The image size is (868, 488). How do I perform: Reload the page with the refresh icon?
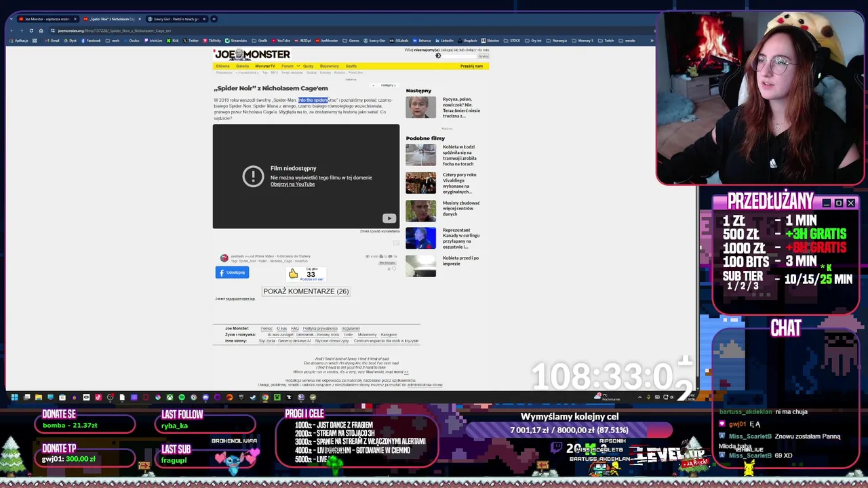[x=31, y=30]
